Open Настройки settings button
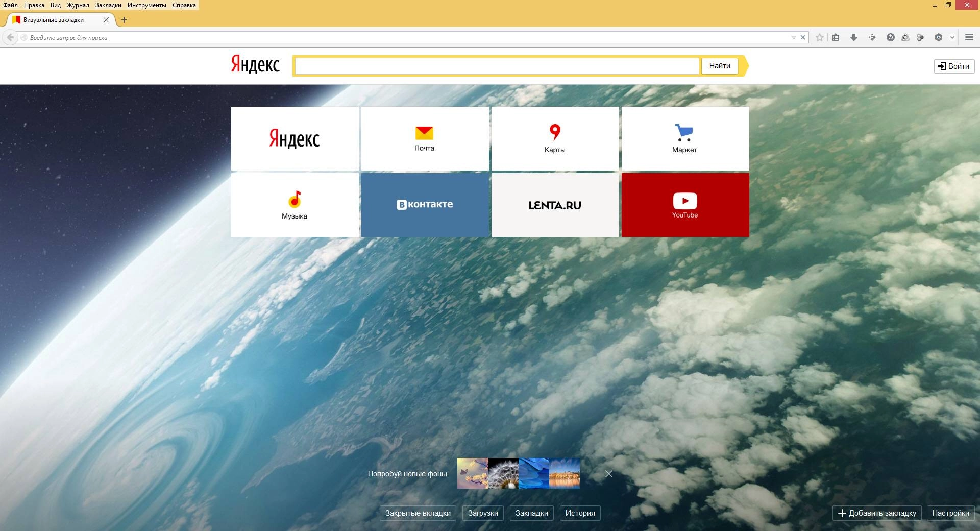The height and width of the screenshot is (531, 980). pos(951,513)
